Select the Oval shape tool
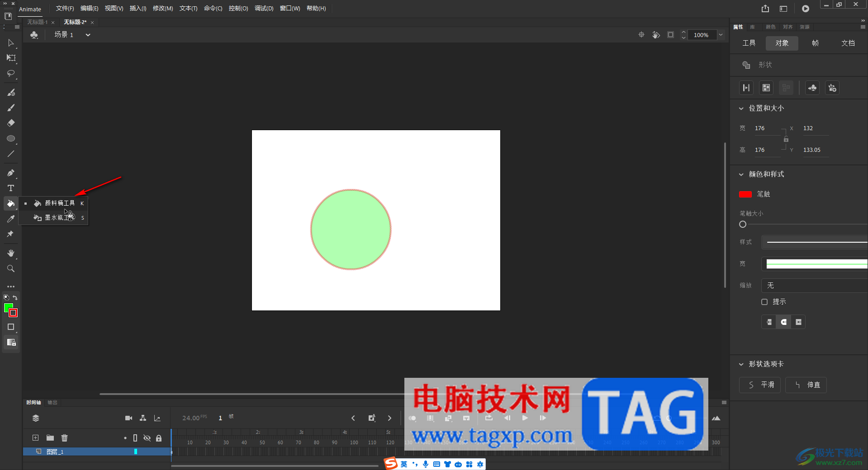The height and width of the screenshot is (470, 868). pyautogui.click(x=11, y=139)
